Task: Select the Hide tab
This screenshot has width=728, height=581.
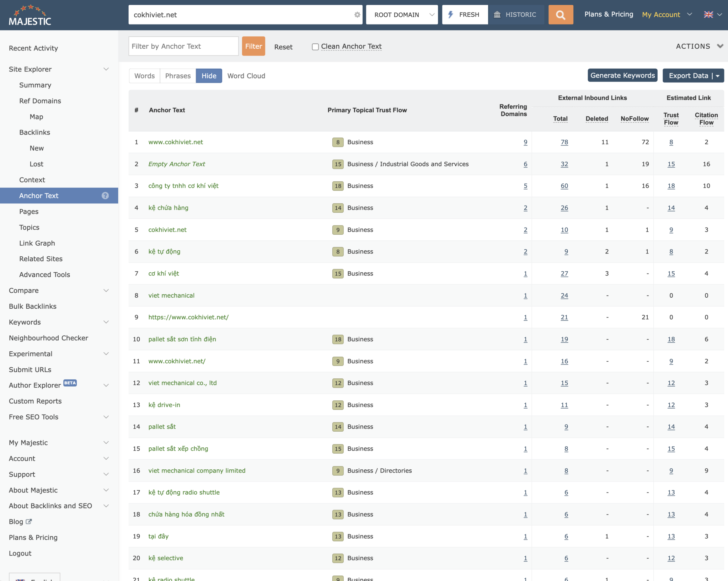Action: 209,76
